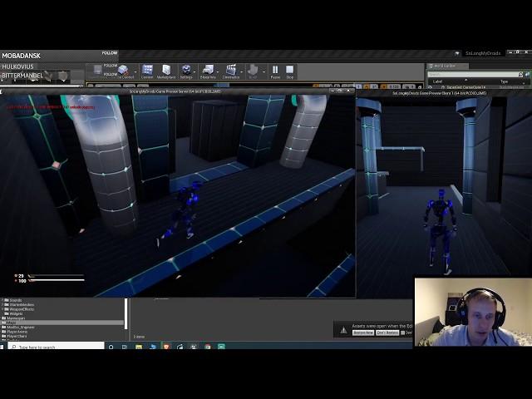The width and height of the screenshot is (532, 399).
Task: Expand the Build options dropdown arrow
Action: pyautogui.click(x=264, y=72)
